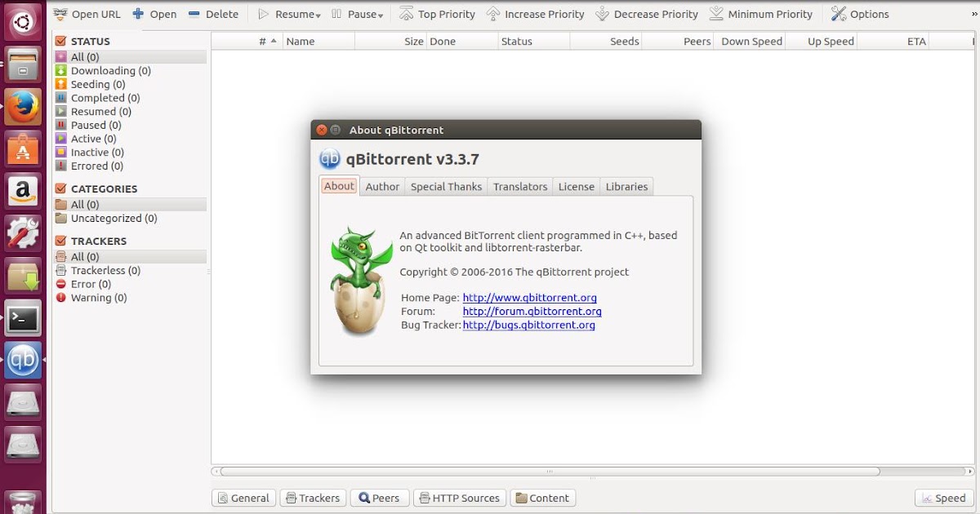Image resolution: width=980 pixels, height=514 pixels.
Task: Switch to the Libraries tab
Action: 626,187
